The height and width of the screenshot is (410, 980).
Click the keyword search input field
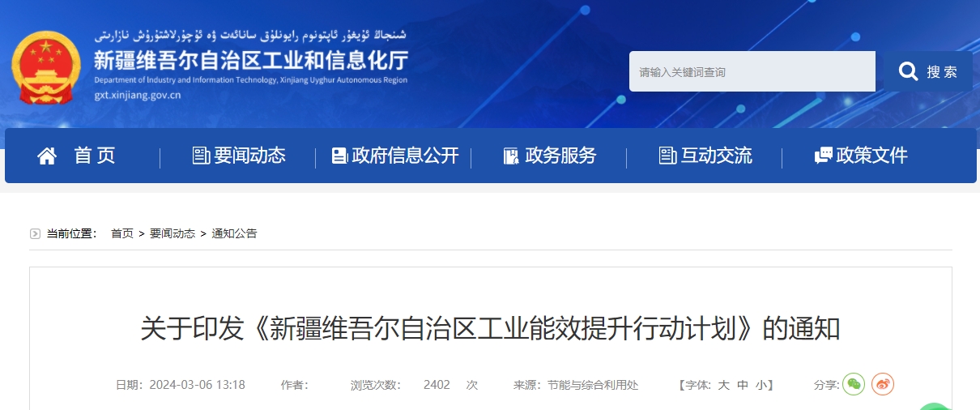[x=752, y=71]
